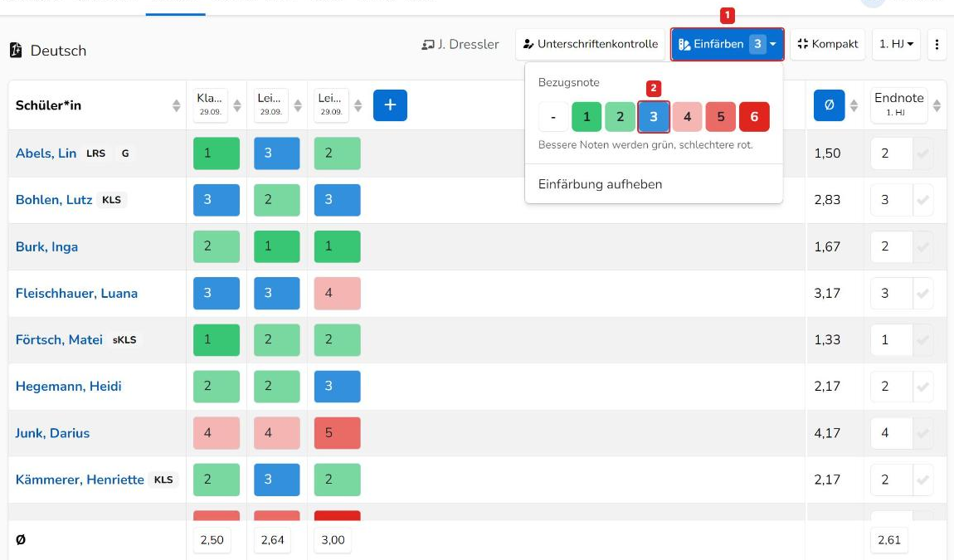Open student Junk, Darius

pos(53,433)
